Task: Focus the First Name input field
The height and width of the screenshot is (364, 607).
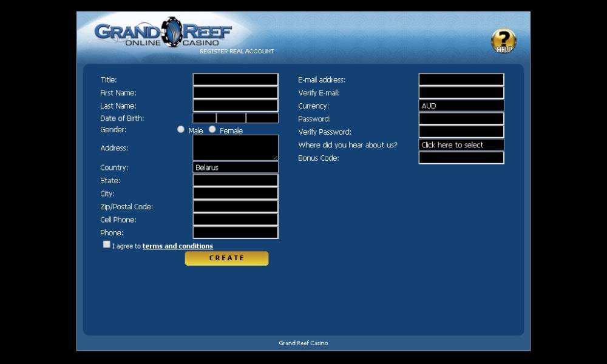Action: [x=236, y=93]
